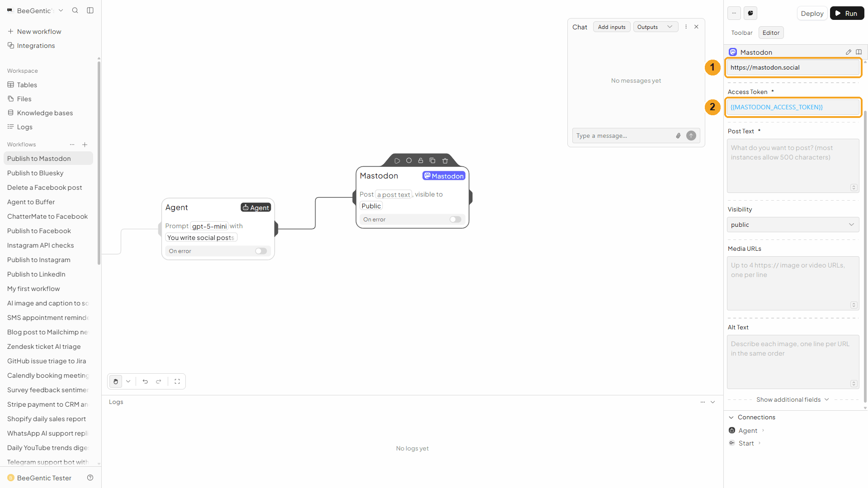
Task: Delete the Mastodon node with trash icon
Action: [x=445, y=161]
